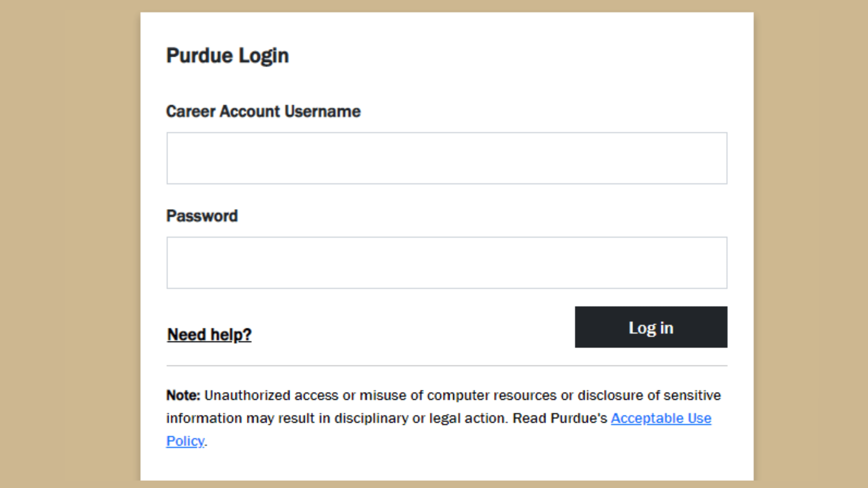Click the Need help? underlined text
The image size is (868, 488).
[x=208, y=334]
